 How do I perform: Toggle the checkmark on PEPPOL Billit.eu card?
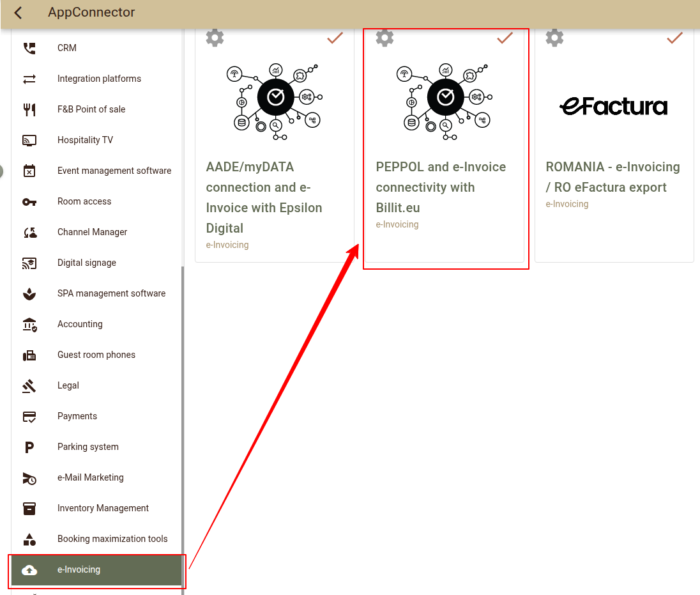point(505,38)
